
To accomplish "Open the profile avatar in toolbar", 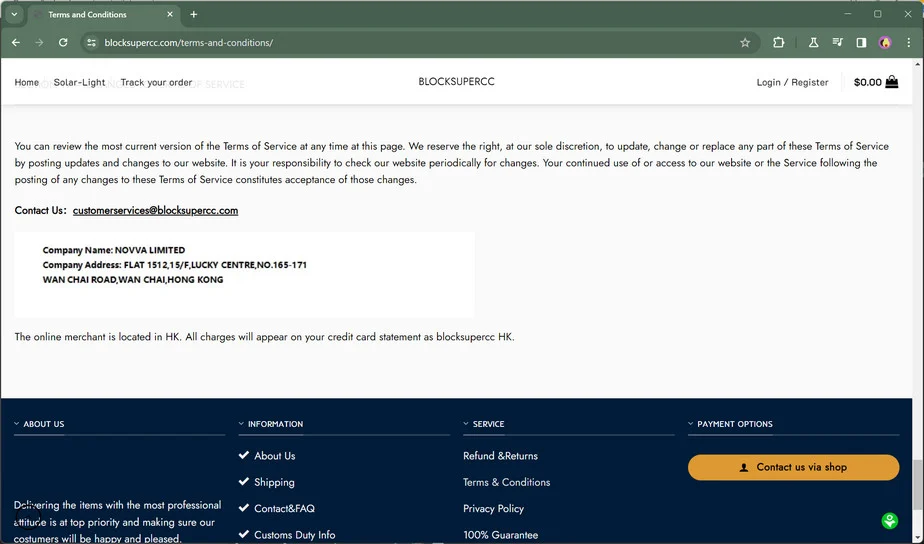I will [x=885, y=43].
